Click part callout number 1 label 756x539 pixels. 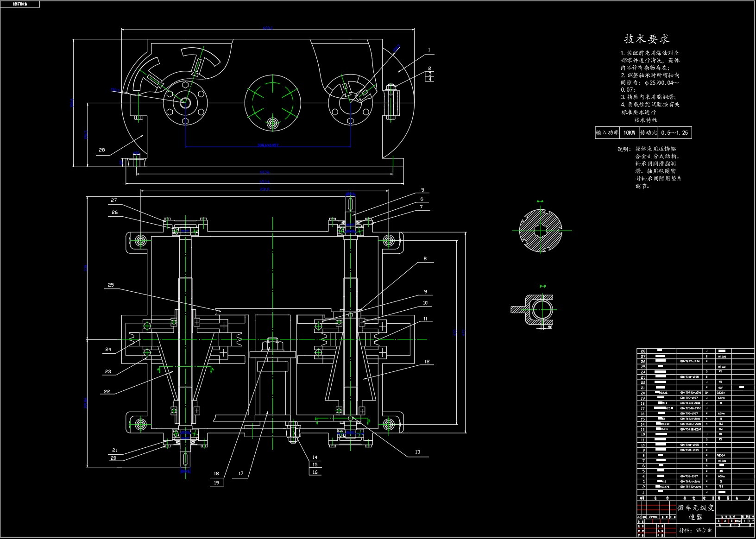click(429, 50)
